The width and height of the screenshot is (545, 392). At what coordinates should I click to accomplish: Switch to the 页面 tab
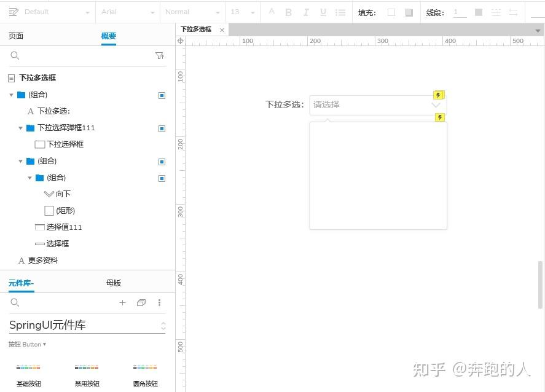pos(16,36)
